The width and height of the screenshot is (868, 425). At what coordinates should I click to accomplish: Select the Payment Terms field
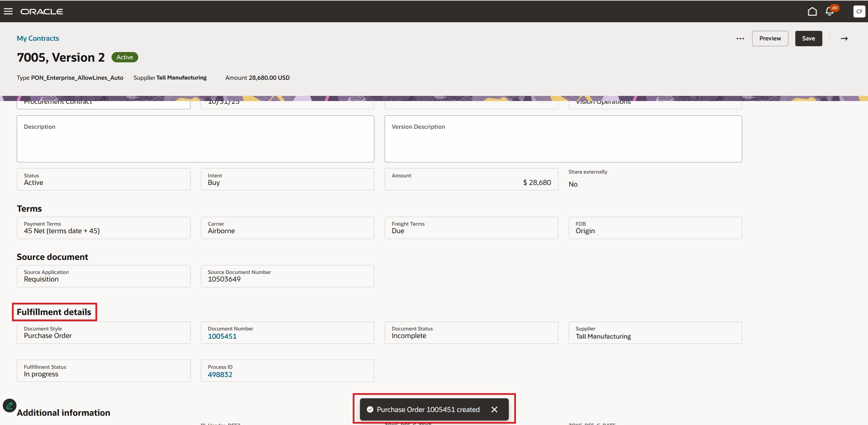click(x=103, y=228)
